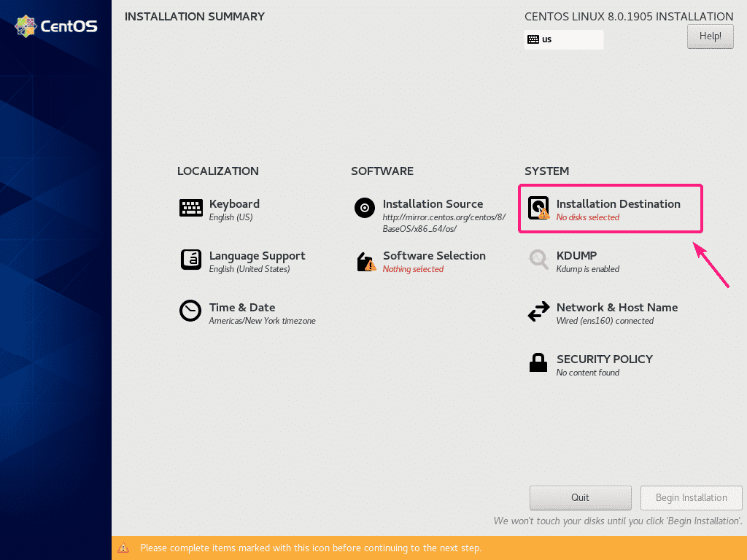Open the Keyboard settings label

pyautogui.click(x=234, y=204)
